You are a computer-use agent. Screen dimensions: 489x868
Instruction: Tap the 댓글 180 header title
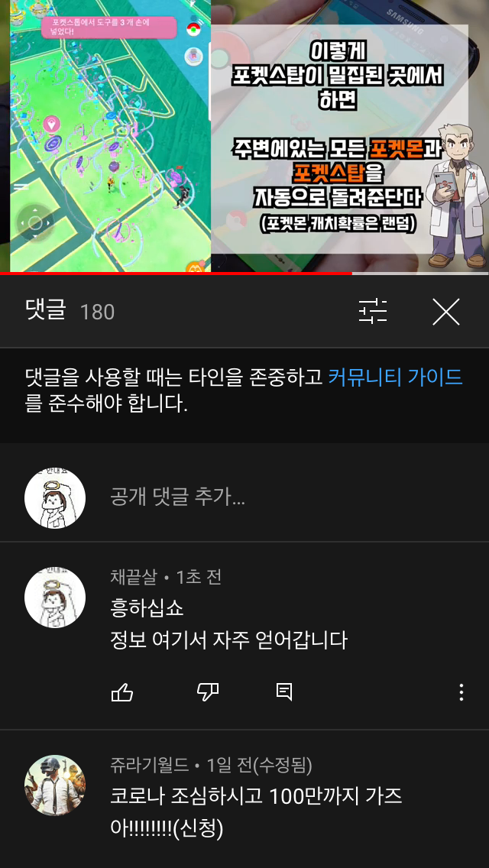point(70,312)
